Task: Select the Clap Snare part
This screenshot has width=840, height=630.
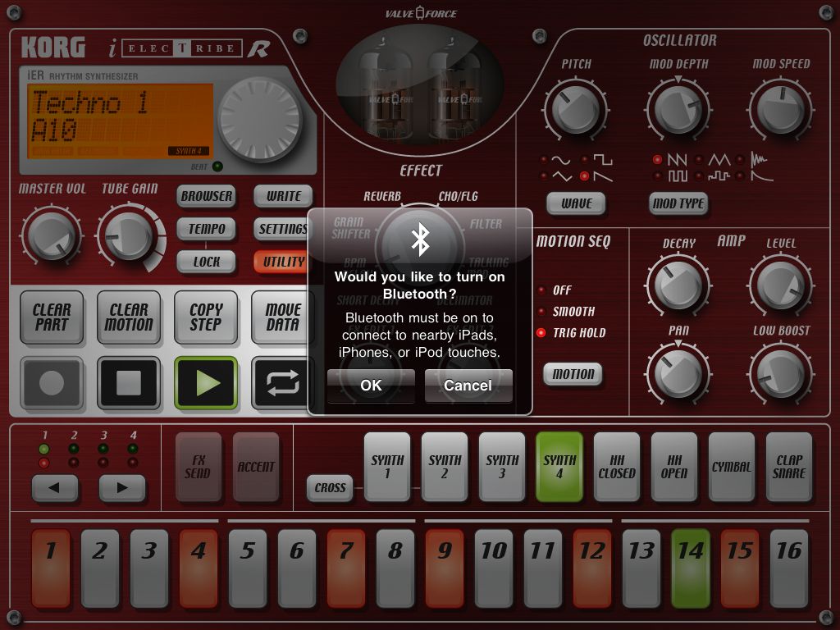Action: click(x=789, y=467)
